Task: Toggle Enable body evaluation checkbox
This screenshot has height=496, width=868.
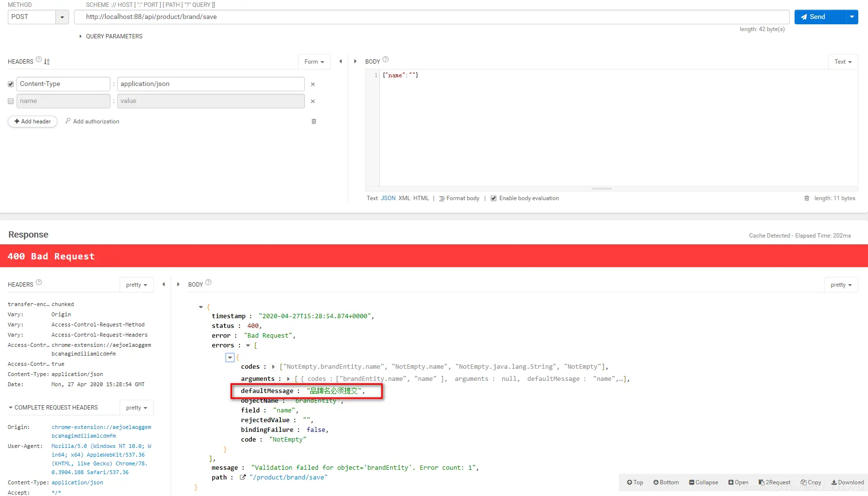Action: coord(494,198)
